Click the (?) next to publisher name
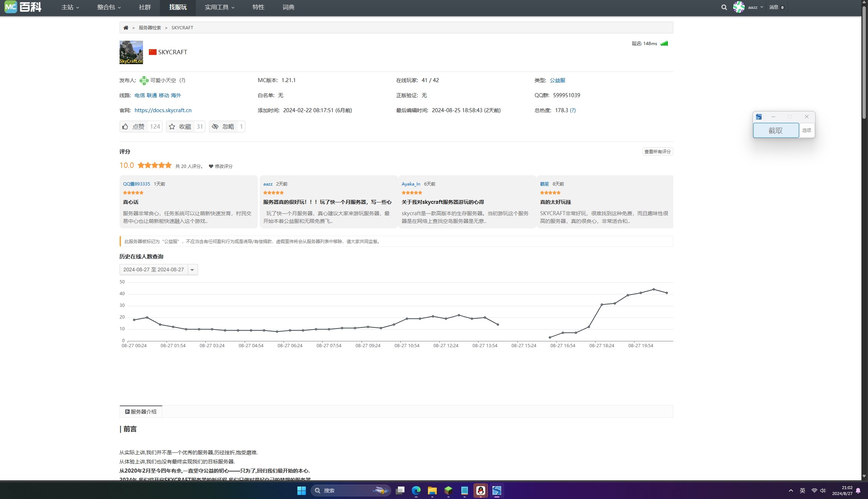Screen dimensions: 868x499 point(182,80)
